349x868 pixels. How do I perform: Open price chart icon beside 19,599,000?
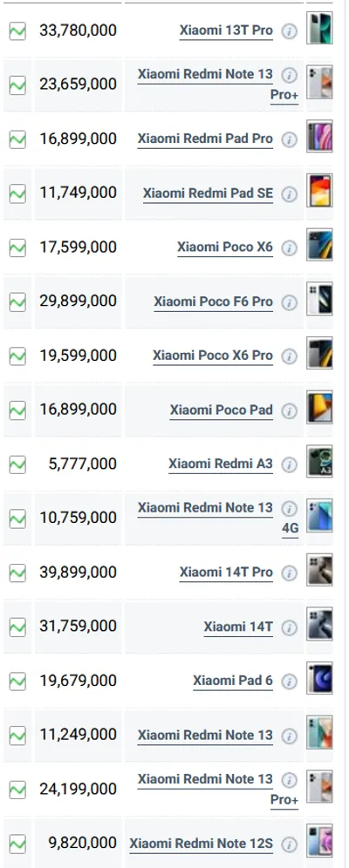click(x=17, y=356)
